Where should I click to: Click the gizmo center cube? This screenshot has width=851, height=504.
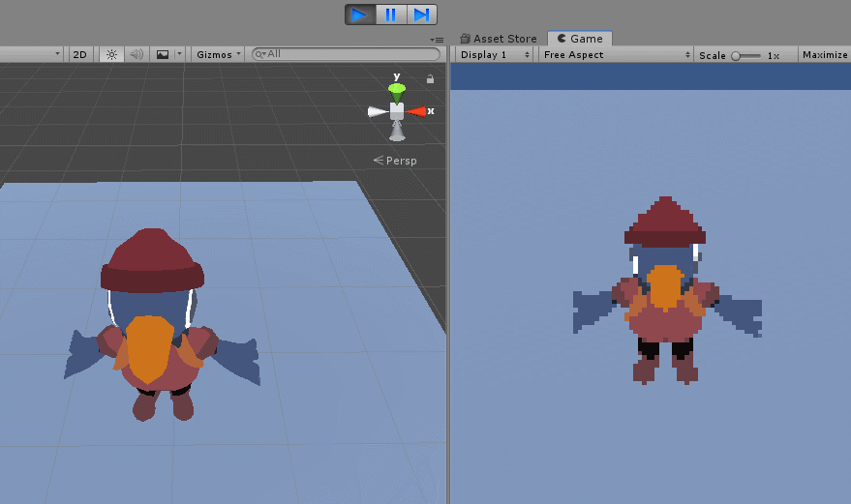pyautogui.click(x=397, y=111)
